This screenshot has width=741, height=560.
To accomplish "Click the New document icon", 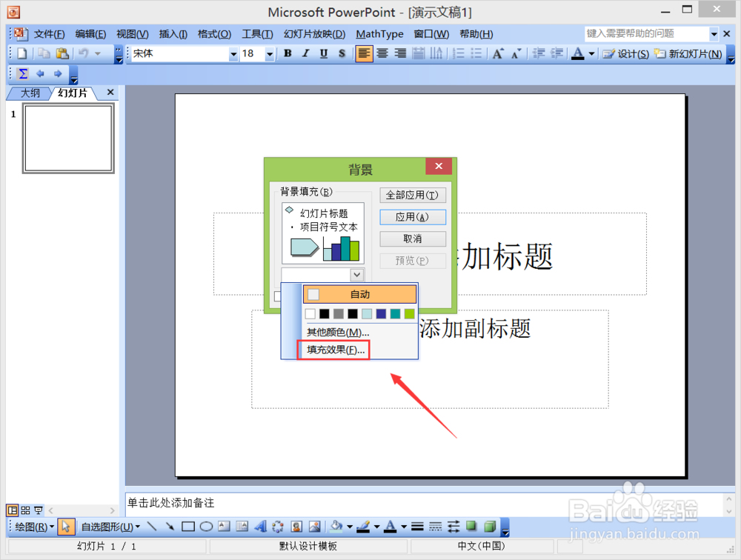I will [22, 53].
